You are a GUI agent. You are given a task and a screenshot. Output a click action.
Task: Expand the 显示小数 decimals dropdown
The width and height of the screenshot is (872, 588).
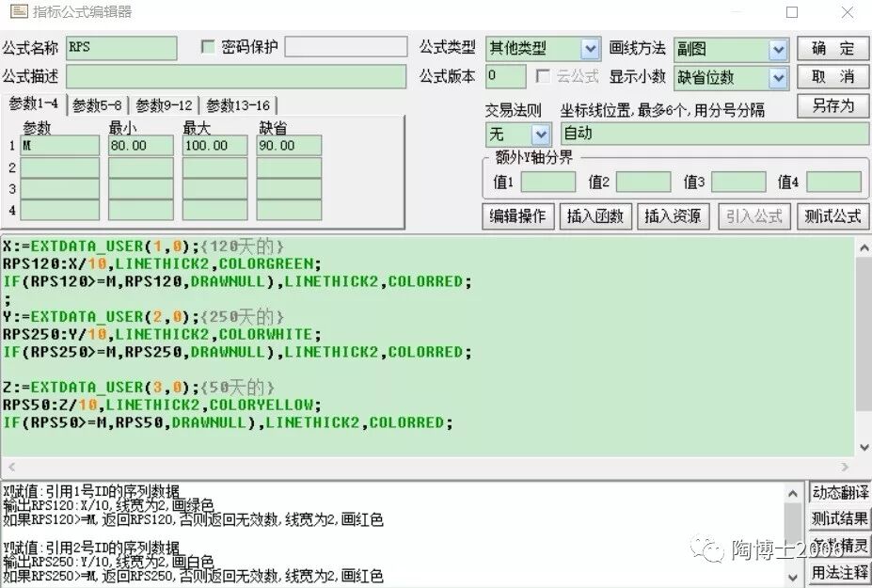coord(779,77)
